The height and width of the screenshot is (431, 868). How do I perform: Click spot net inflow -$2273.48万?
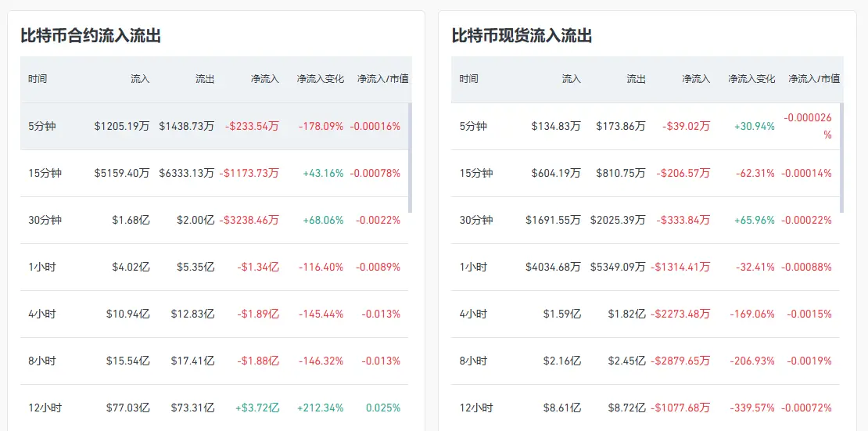[x=680, y=314]
